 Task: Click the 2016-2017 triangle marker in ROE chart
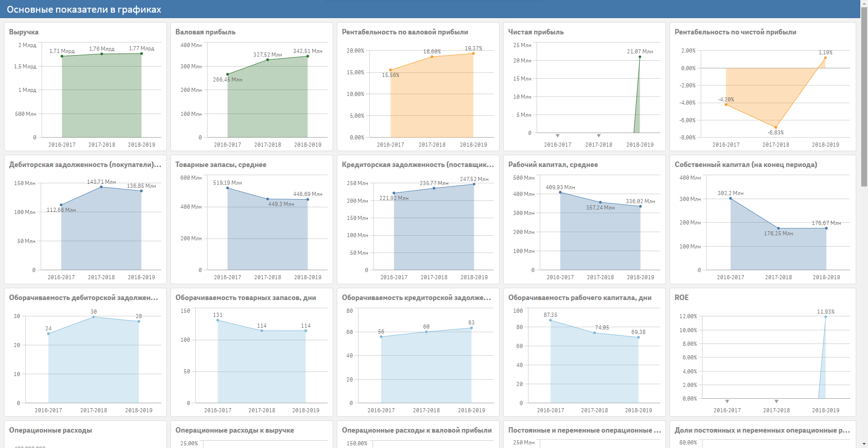(727, 401)
